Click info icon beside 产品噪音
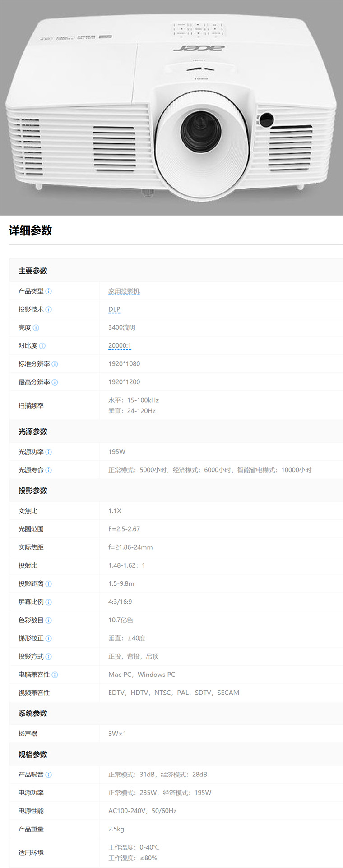 tap(49, 775)
